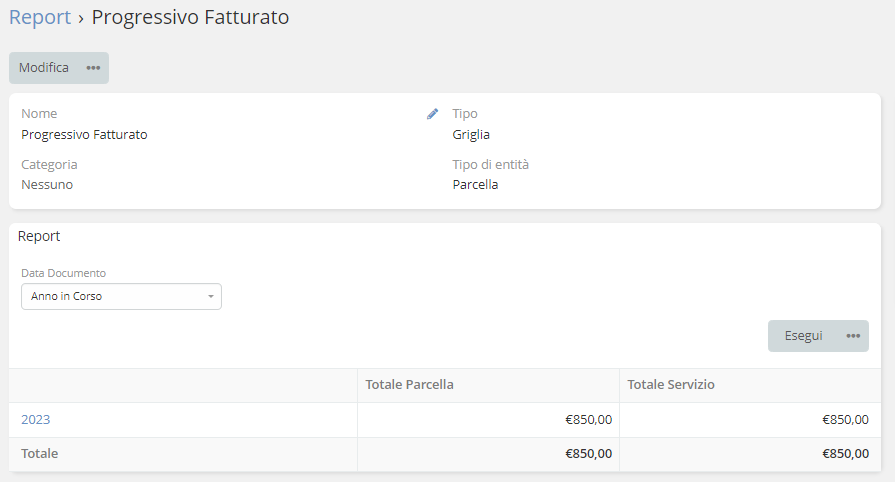Go back via the Report breadcrumb link
895x482 pixels.
(x=40, y=17)
